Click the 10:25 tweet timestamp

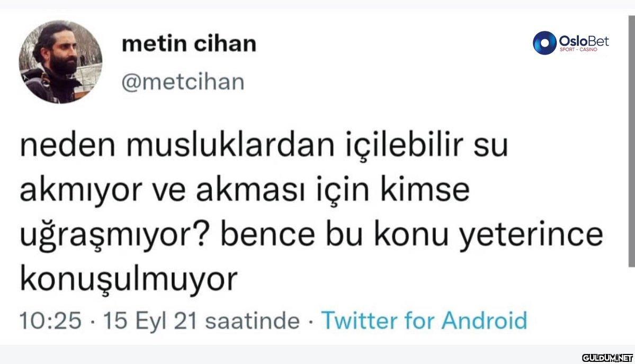coord(51,320)
